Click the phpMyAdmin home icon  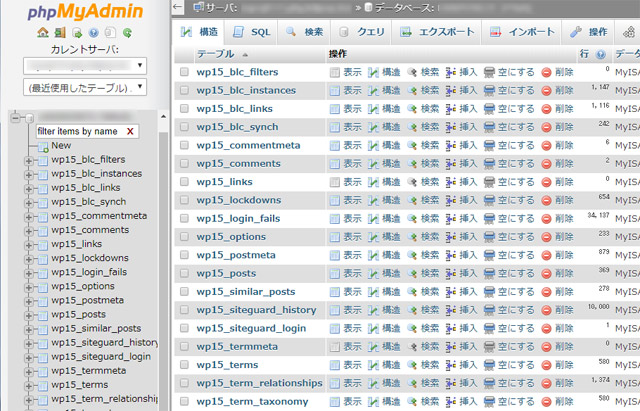point(43,32)
